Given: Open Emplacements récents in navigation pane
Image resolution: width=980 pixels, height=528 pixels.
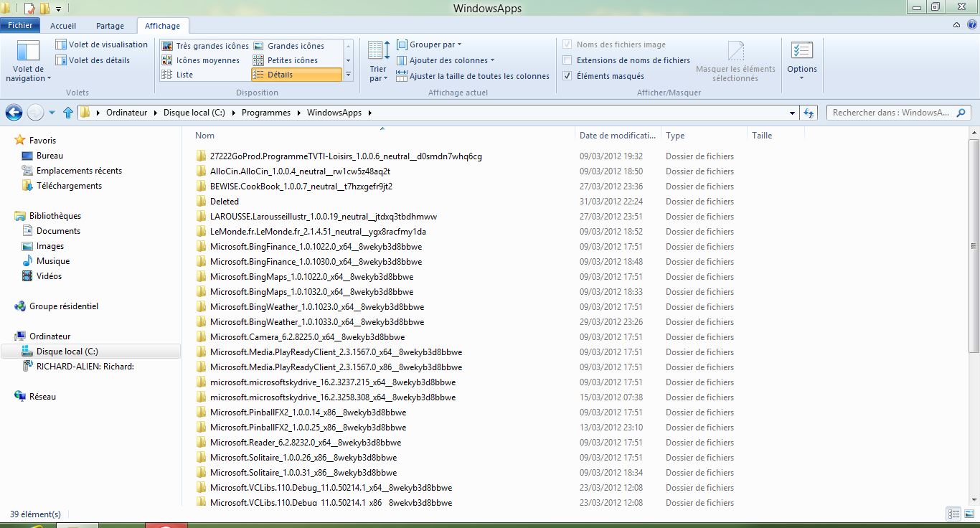Looking at the screenshot, I should click(72, 171).
